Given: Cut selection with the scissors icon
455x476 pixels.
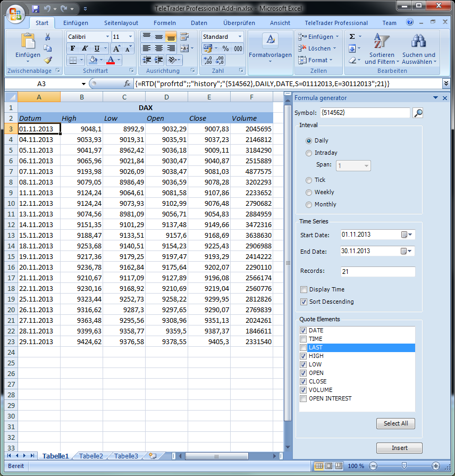Looking at the screenshot, I should pyautogui.click(x=48, y=37).
